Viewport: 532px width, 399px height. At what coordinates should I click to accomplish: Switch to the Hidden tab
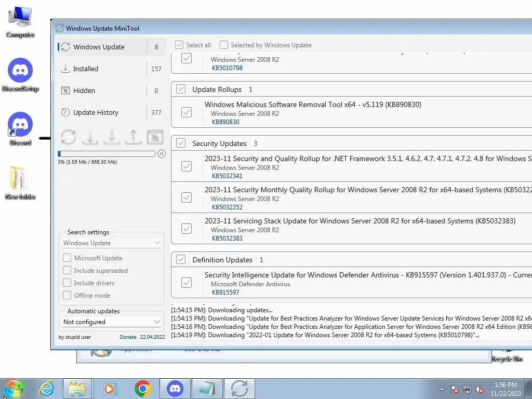(x=112, y=90)
